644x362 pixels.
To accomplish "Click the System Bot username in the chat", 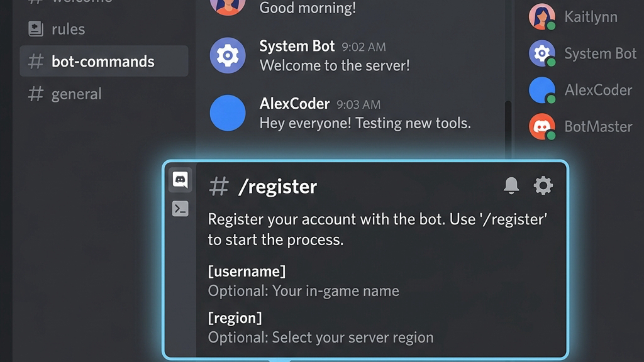I will coord(297,46).
